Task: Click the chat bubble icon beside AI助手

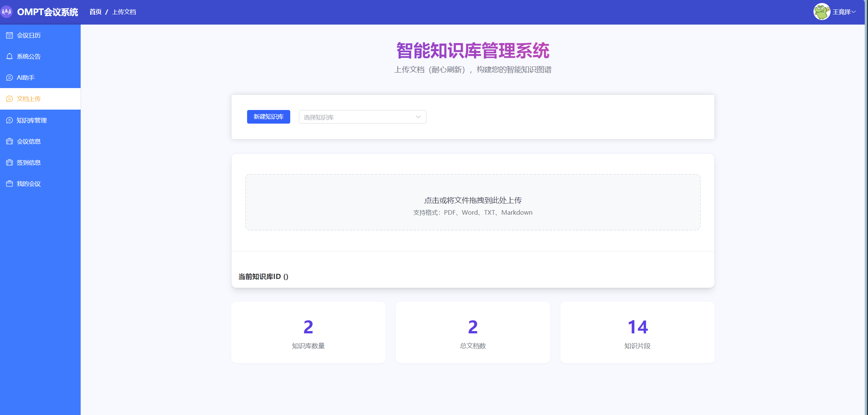Action: (9, 77)
